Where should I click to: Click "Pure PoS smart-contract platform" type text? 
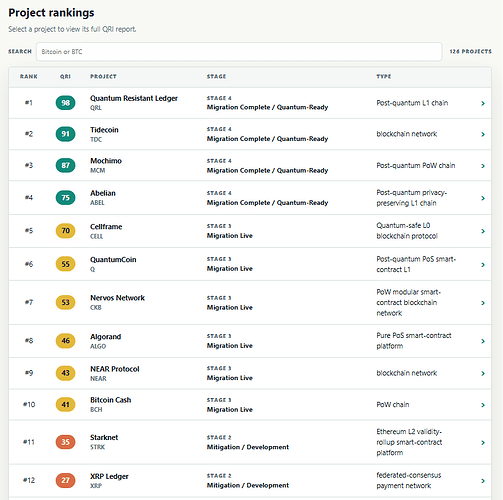click(414, 341)
